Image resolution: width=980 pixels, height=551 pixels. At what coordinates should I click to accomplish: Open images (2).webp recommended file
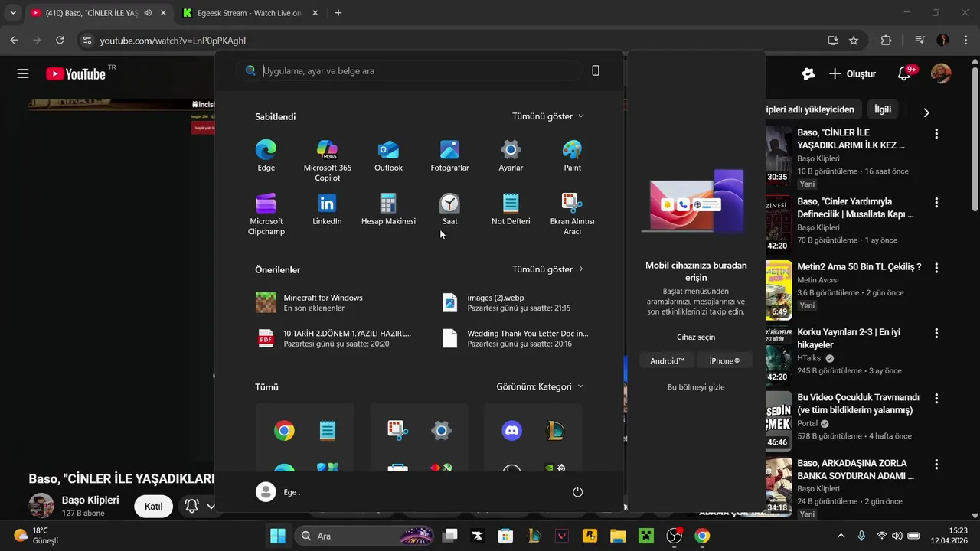coord(508,302)
